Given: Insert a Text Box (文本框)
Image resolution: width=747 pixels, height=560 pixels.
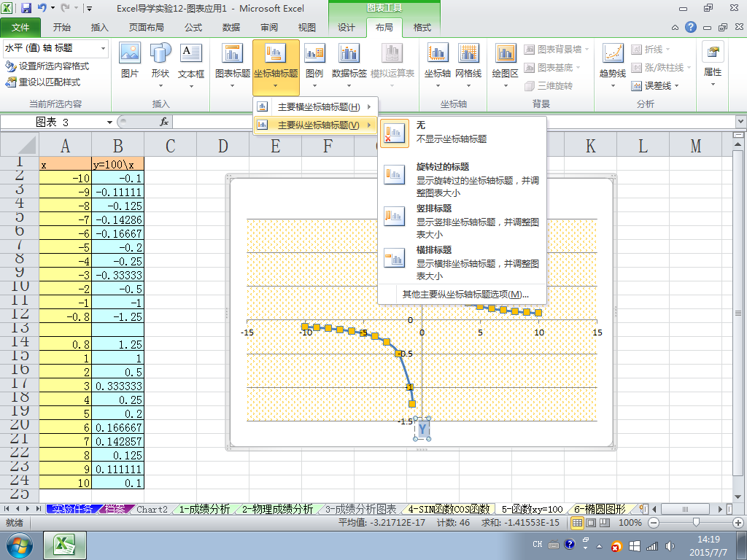Looking at the screenshot, I should 191,65.
